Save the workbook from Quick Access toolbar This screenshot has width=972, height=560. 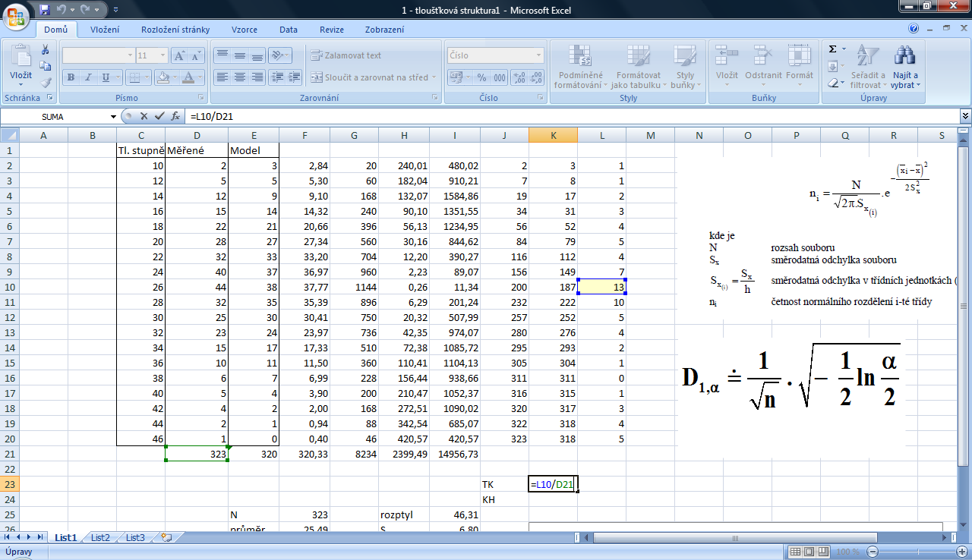click(45, 10)
